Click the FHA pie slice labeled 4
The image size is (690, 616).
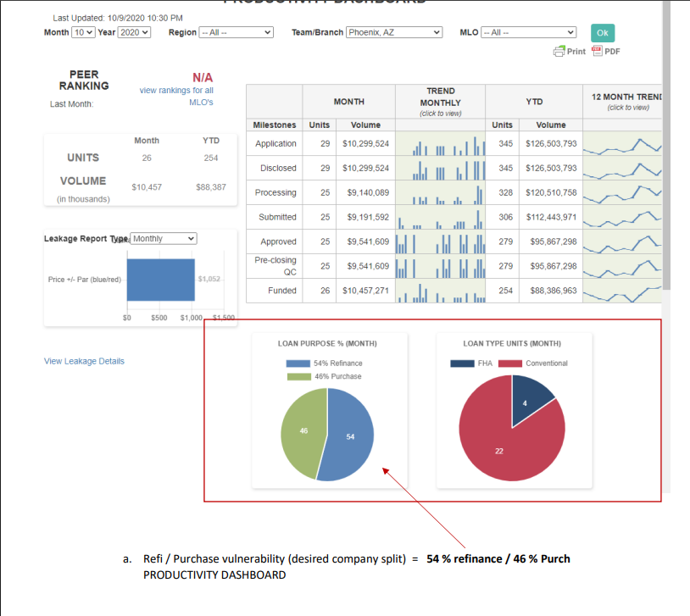click(x=528, y=401)
